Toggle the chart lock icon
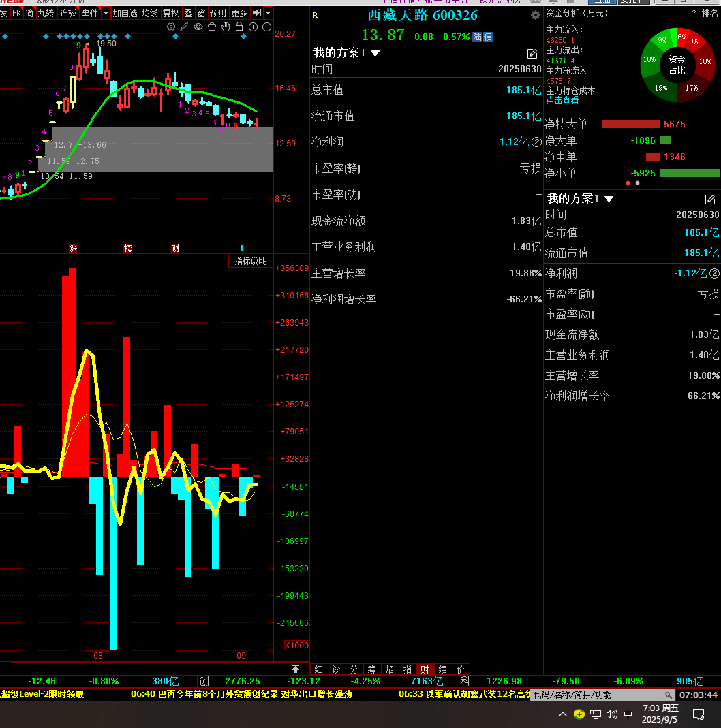This screenshot has width=721, height=728. [239, 27]
